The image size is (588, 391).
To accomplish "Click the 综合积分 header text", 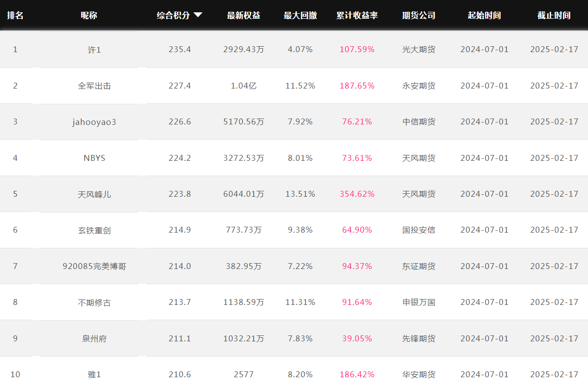I will click(x=173, y=15).
